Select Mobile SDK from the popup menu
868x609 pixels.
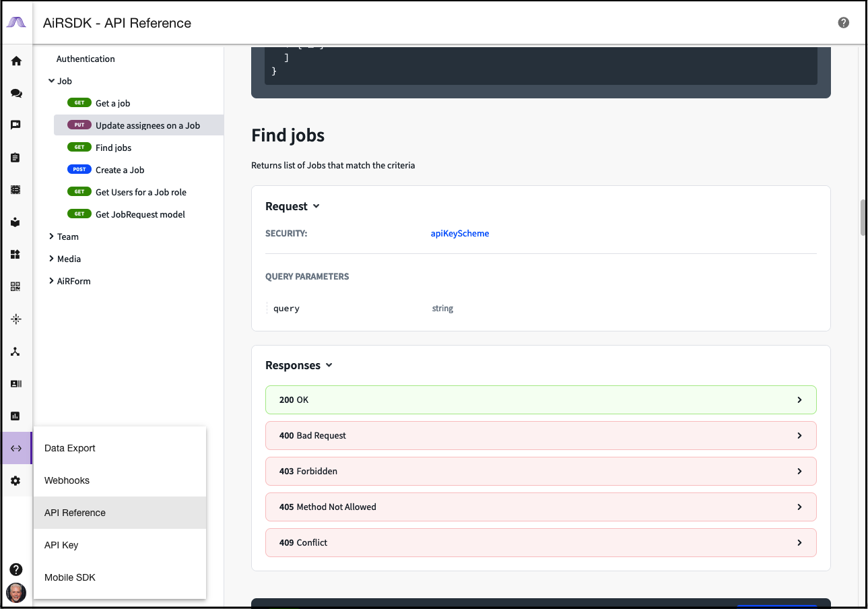[x=120, y=577]
